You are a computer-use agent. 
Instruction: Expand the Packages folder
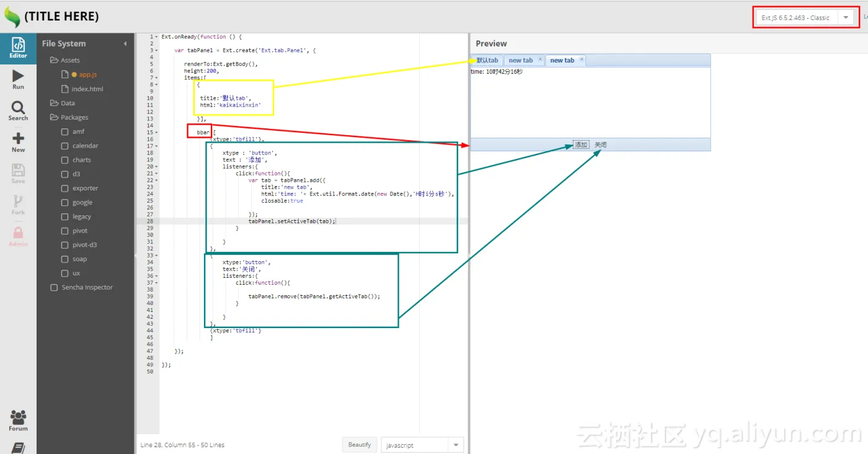point(69,117)
